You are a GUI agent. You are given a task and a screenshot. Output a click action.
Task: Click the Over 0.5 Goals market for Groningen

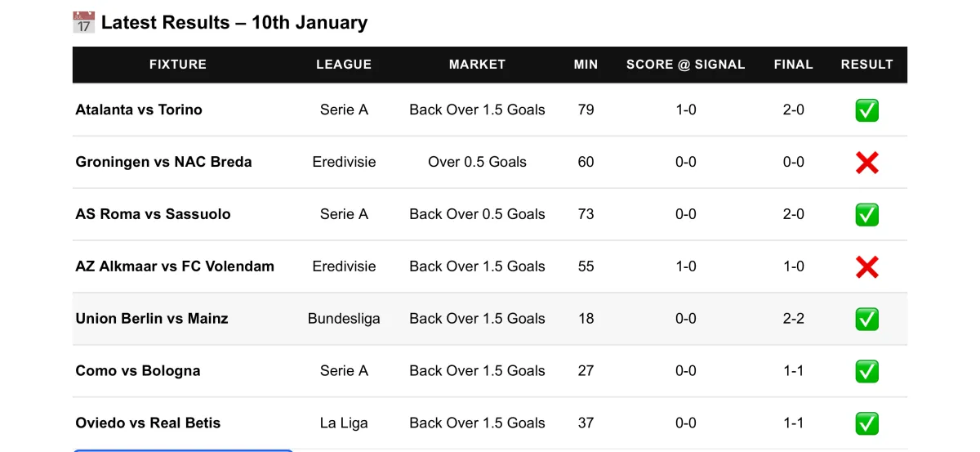click(477, 162)
